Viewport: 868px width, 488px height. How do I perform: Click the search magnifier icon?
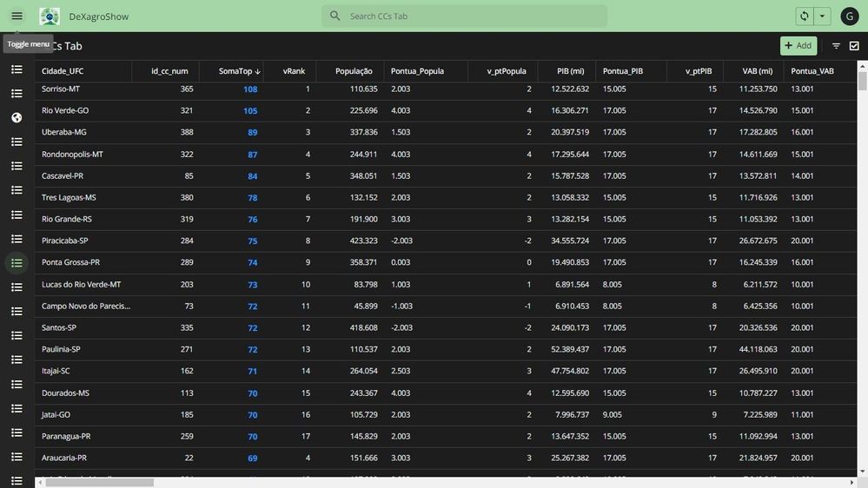[x=335, y=16]
